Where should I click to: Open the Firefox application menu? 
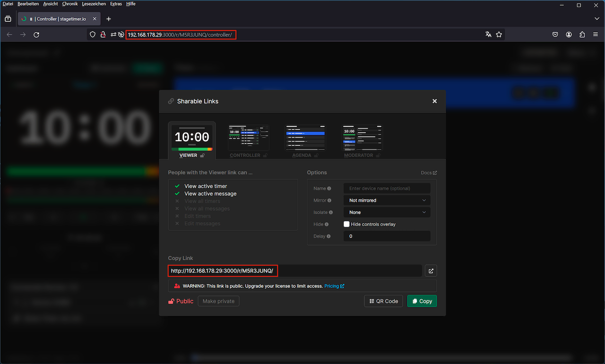[595, 34]
